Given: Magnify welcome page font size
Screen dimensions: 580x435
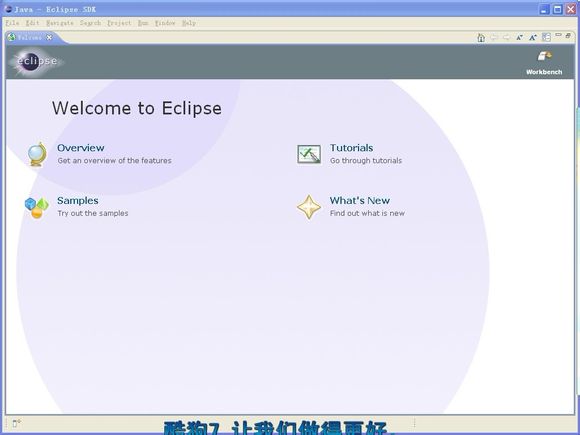Looking at the screenshot, I should (533, 37).
